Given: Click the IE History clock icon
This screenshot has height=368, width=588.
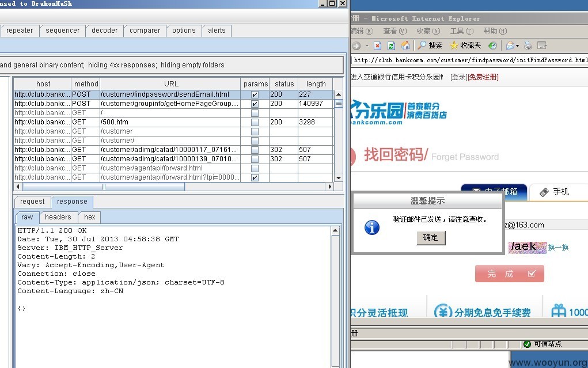Looking at the screenshot, I should [492, 45].
